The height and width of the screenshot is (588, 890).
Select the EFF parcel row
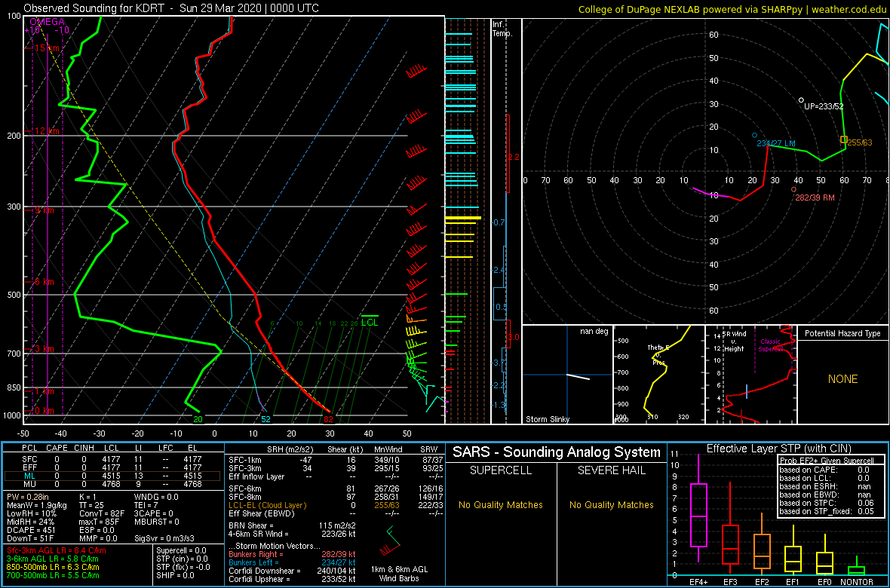112,467
